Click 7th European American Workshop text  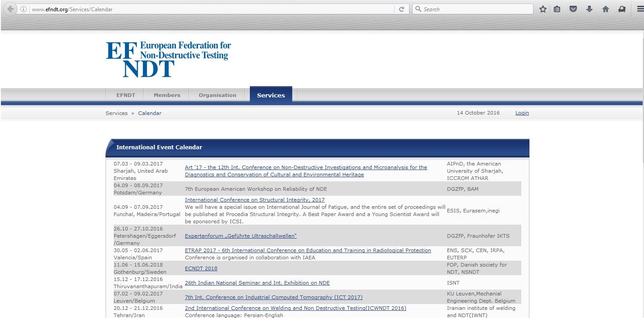[x=256, y=189]
